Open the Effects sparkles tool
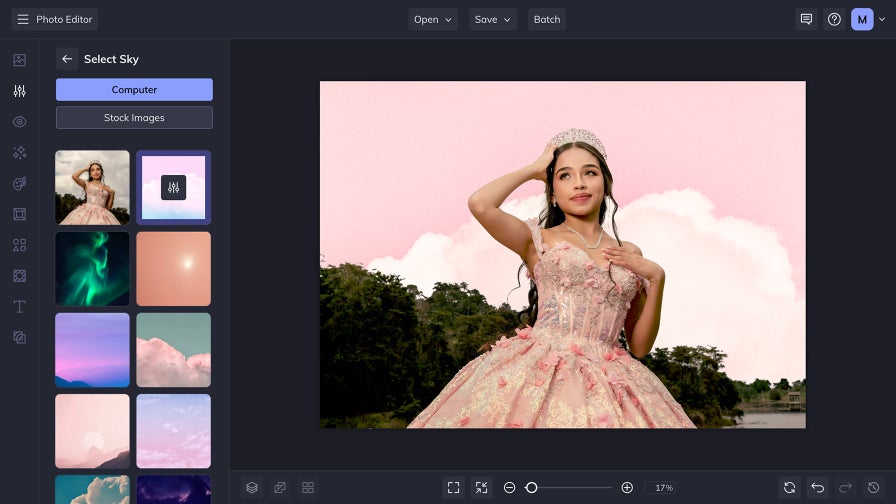This screenshot has height=504, width=896. [19, 153]
